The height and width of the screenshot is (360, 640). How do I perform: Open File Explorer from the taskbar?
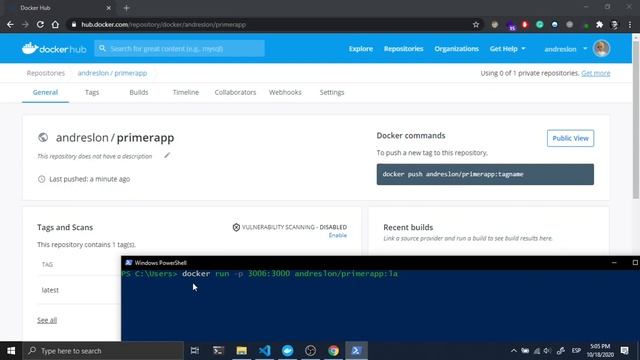241,351
